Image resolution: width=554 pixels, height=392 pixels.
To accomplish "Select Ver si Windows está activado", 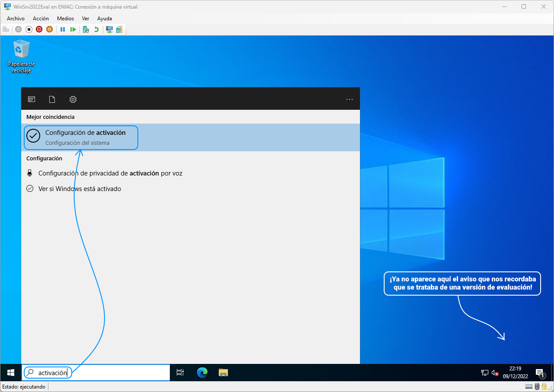I will [x=191, y=189].
